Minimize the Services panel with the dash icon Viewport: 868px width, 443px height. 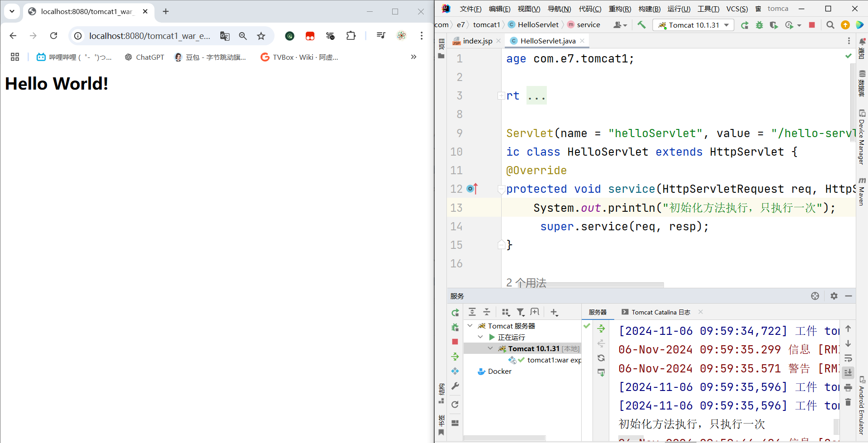pos(849,296)
